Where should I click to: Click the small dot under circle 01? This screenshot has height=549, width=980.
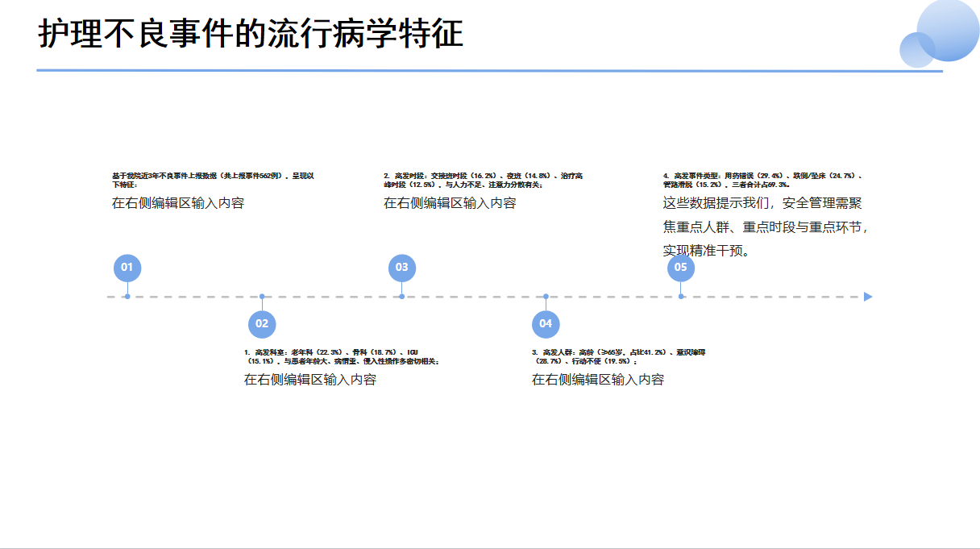(127, 297)
